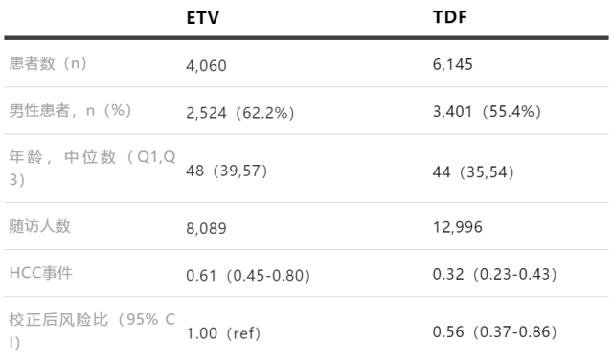
Task: Click ETV age value 48（39,57）
Action: [x=227, y=171]
